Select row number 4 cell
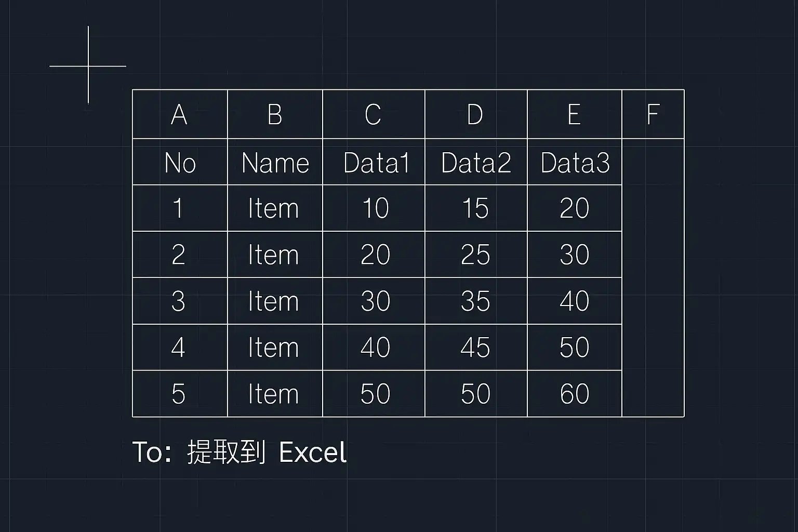 click(180, 347)
